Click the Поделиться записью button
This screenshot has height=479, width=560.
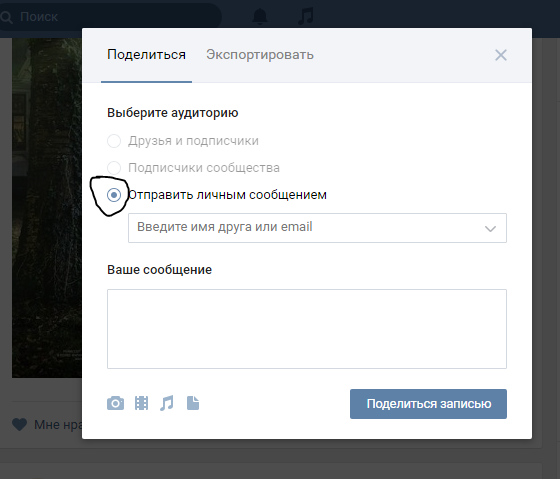428,404
